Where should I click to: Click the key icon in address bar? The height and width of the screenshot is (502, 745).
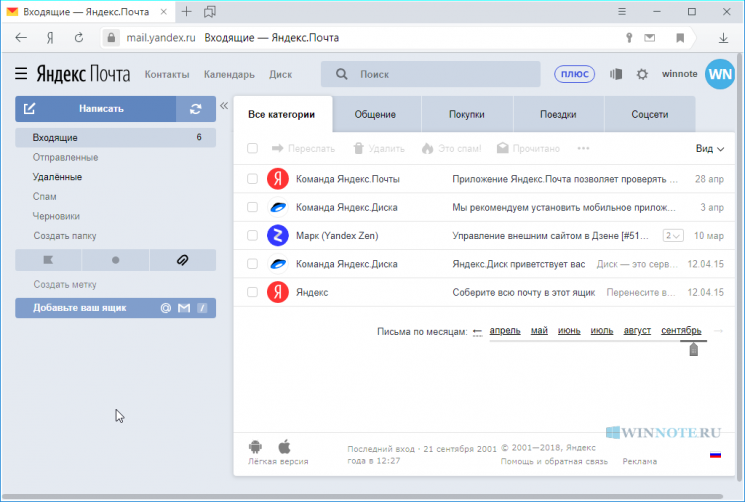[629, 38]
